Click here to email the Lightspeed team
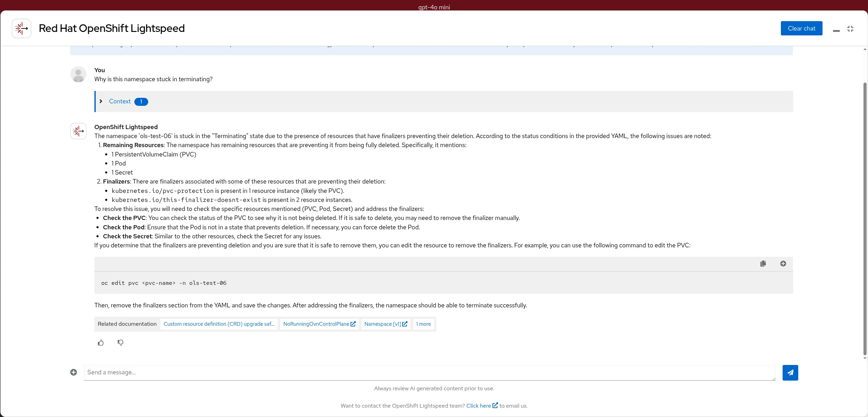The image size is (868, 417). pyautogui.click(x=482, y=406)
